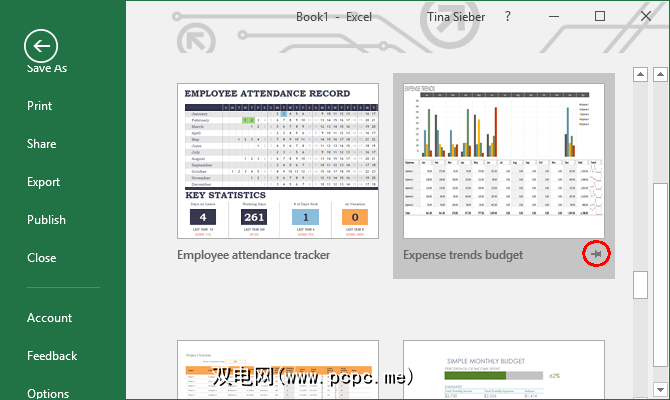The width and height of the screenshot is (670, 400).
Task: Open the Employee attendance record thumbnail
Action: [278, 161]
